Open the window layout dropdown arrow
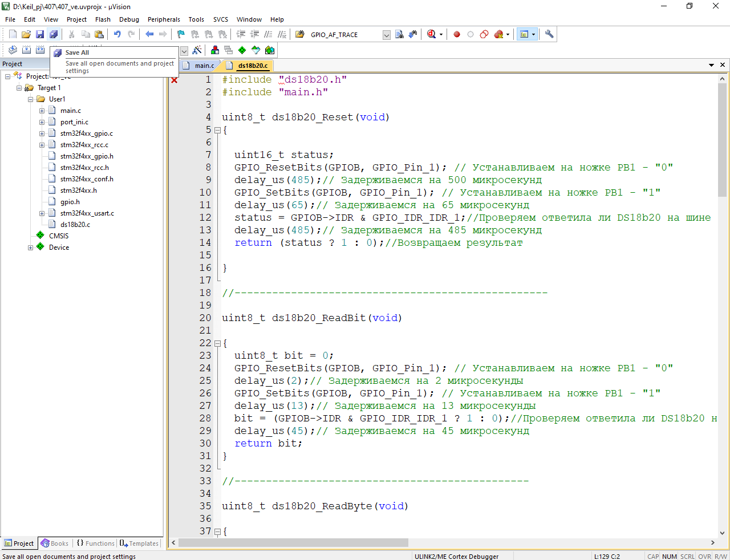Viewport: 730px width, 560px height. click(533, 34)
